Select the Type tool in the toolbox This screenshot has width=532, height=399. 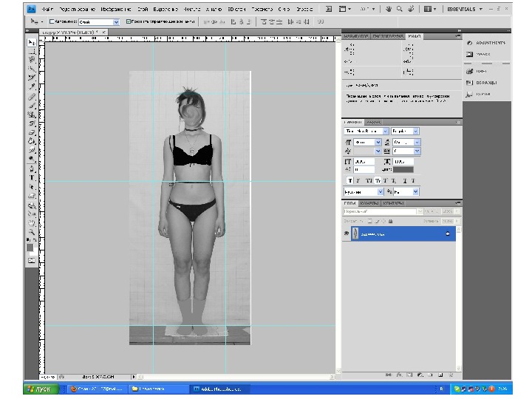(x=32, y=178)
